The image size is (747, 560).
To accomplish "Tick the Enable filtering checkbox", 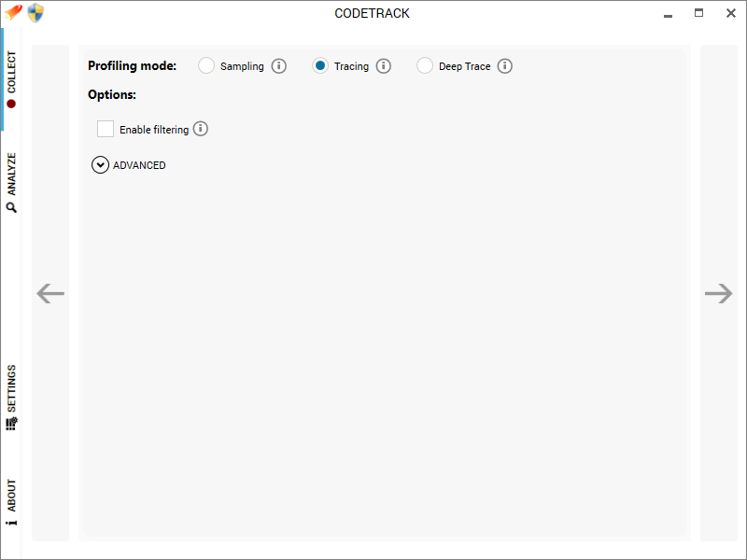I will 106,129.
